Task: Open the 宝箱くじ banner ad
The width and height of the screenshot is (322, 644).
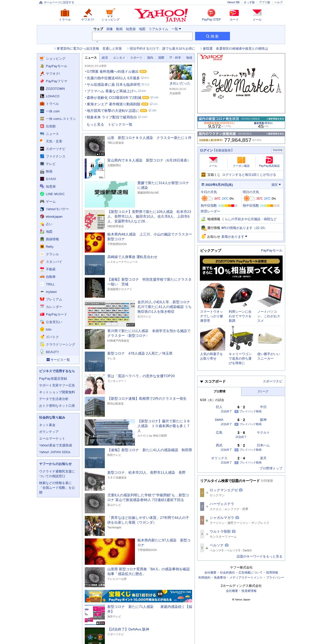Action: click(138, 596)
